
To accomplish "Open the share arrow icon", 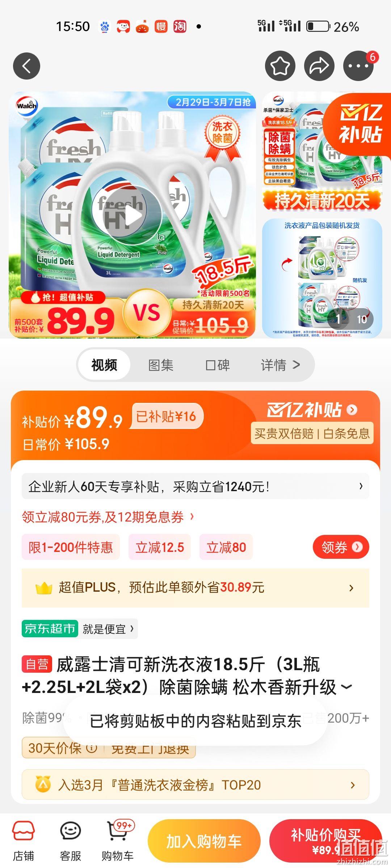I will click(319, 66).
